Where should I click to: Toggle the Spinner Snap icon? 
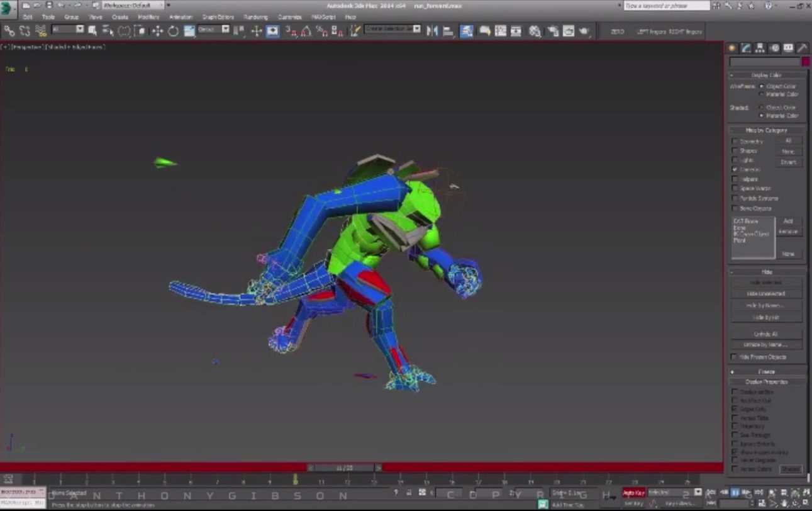337,30
